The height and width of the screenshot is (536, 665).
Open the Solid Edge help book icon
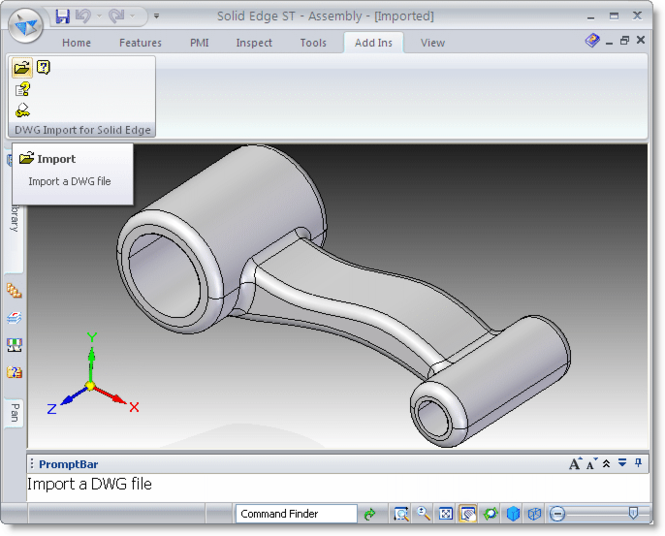pos(592,41)
